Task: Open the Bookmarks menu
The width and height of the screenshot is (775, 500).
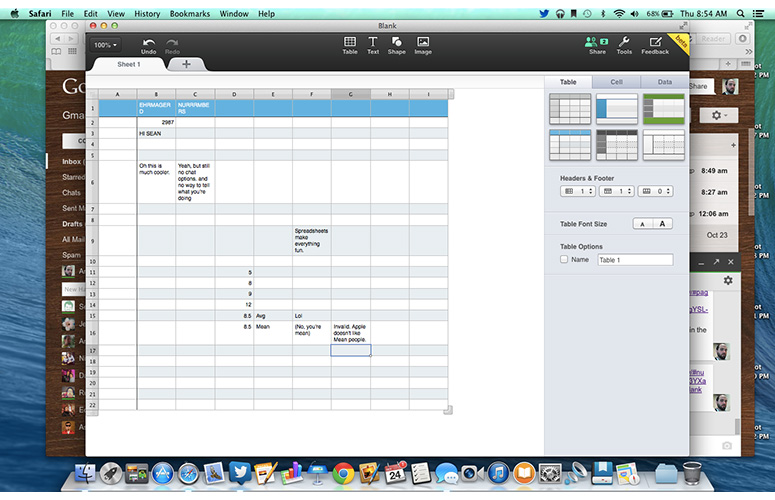Action: tap(190, 14)
